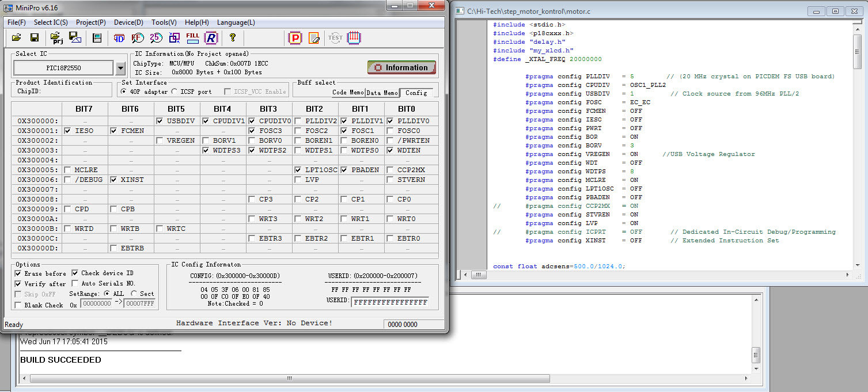868x392 pixels.
Task: Click the Information button
Action: (x=401, y=67)
